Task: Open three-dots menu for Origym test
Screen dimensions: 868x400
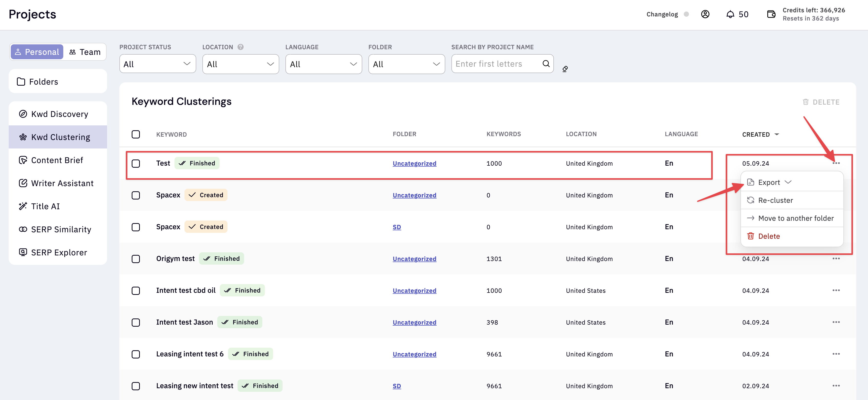Action: tap(836, 259)
